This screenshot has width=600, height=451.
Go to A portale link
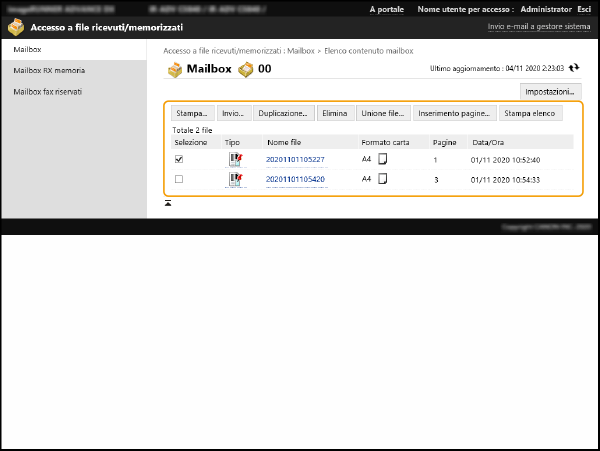(386, 8)
